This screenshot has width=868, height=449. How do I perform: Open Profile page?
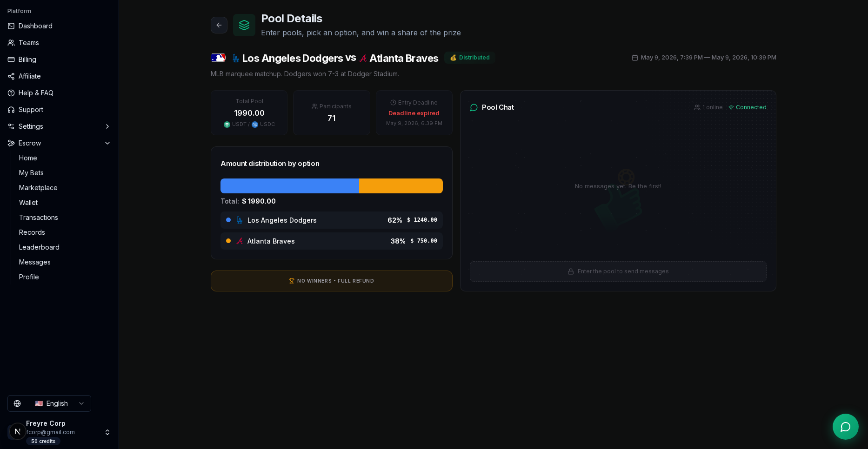[64, 277]
